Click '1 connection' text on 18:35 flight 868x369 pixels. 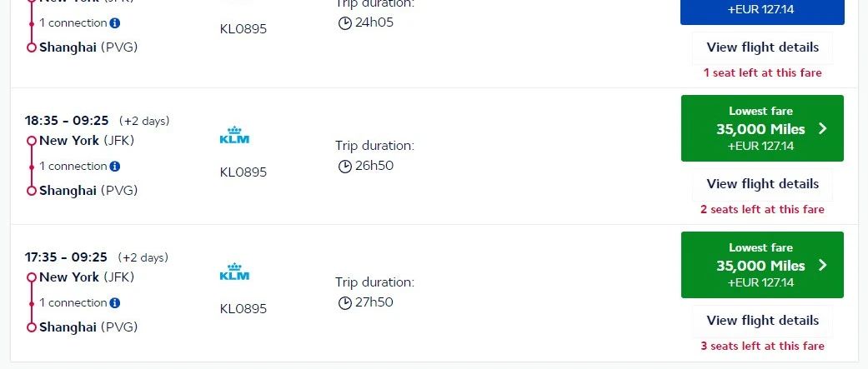point(73,167)
